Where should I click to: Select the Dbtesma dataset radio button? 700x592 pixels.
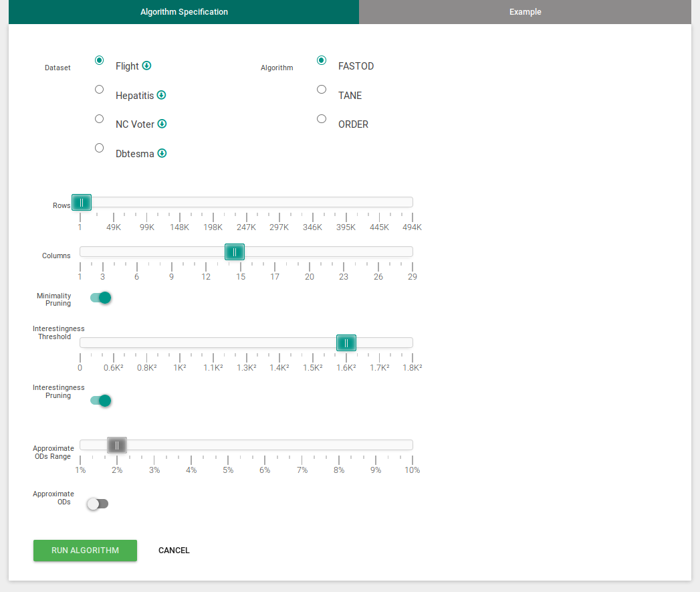(100, 148)
